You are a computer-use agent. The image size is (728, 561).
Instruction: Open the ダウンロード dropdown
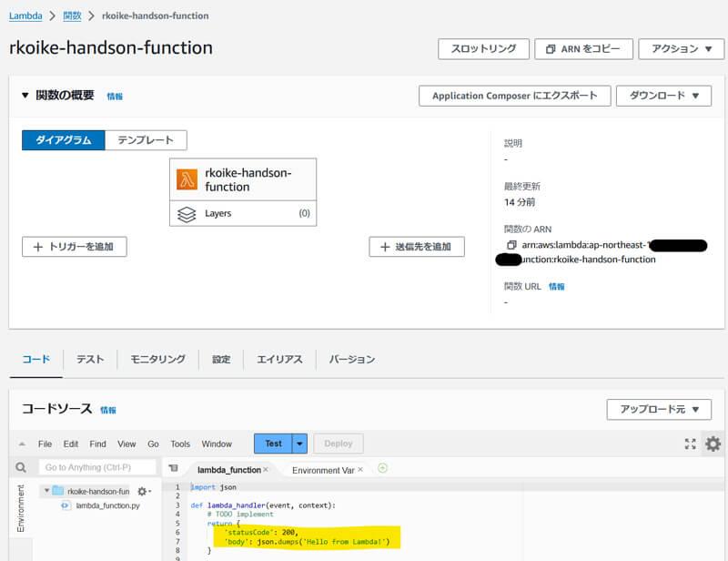663,96
